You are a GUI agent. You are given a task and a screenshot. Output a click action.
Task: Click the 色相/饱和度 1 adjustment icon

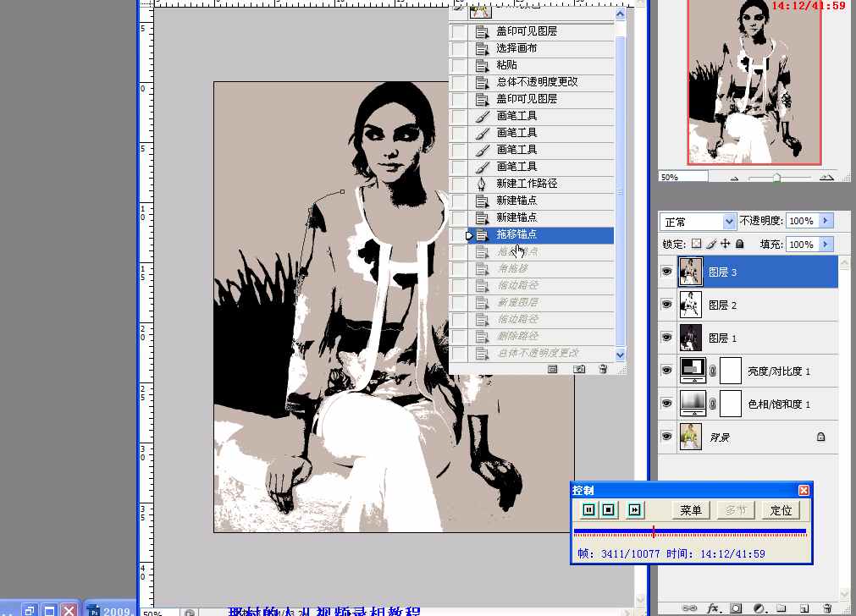(693, 404)
